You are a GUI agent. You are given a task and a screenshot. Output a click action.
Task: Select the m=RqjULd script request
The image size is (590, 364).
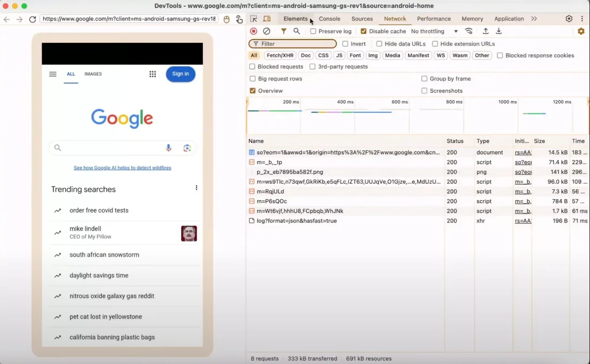418,192
